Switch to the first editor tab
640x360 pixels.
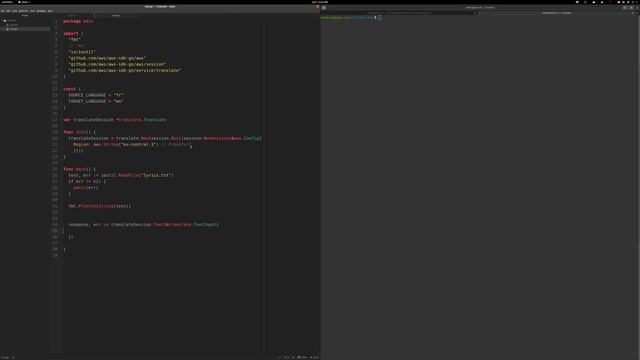73,16
